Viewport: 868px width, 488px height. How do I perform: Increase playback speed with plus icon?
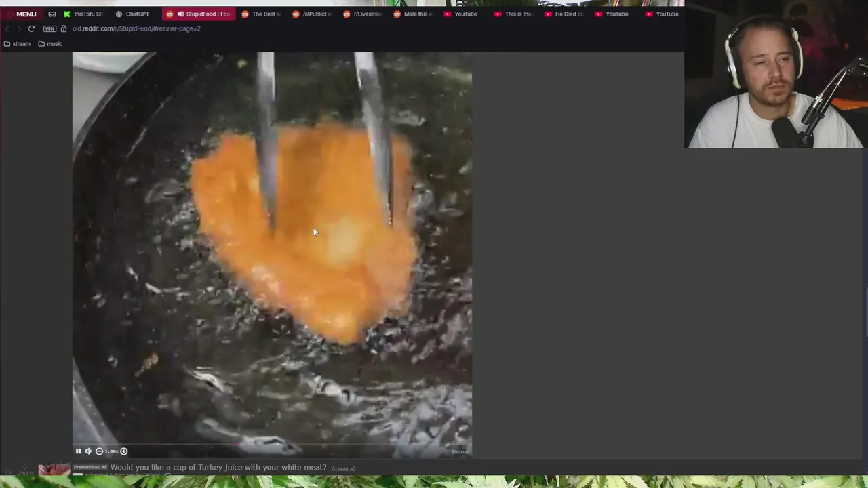coord(123,451)
